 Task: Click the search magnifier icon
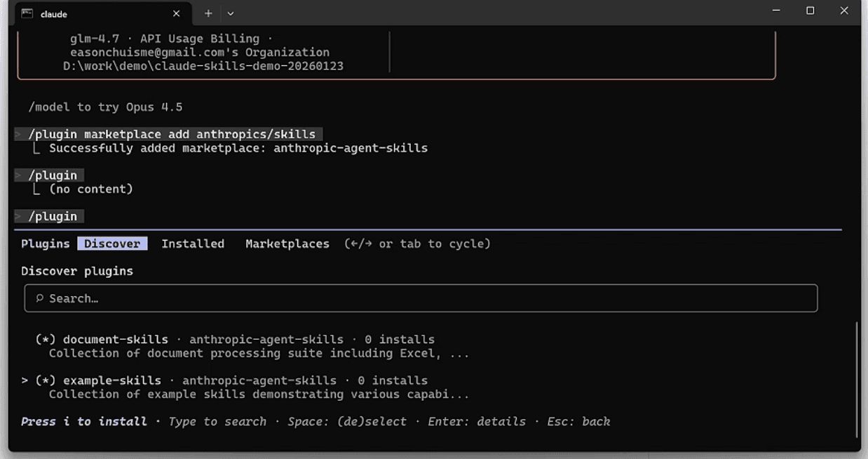[39, 298]
